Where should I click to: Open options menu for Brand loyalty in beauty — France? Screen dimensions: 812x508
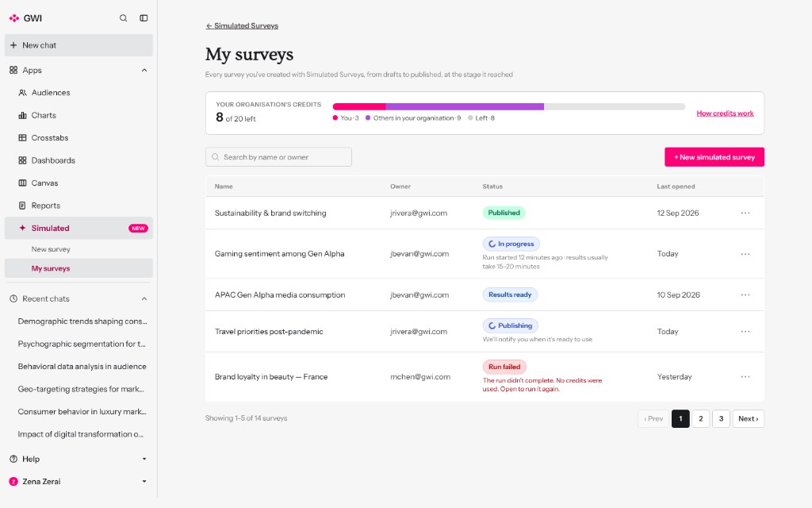click(745, 377)
